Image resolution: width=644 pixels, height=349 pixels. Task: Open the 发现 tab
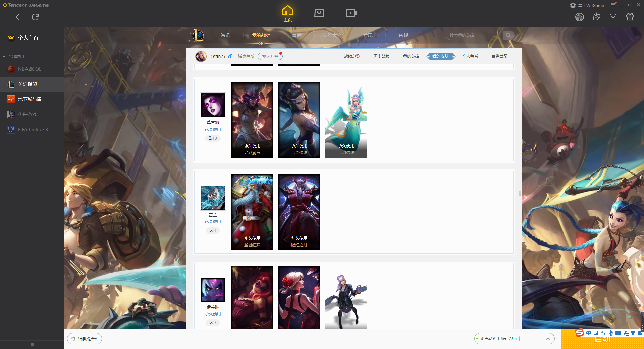(368, 35)
